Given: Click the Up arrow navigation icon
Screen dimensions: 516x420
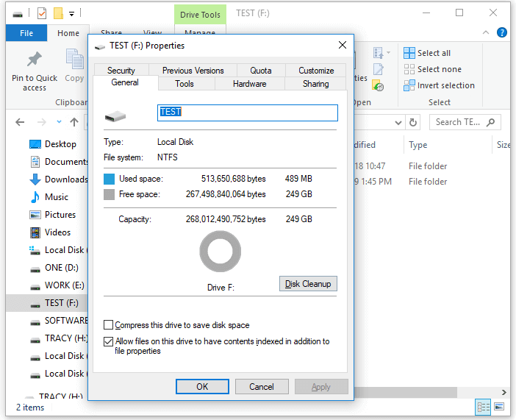Looking at the screenshot, I should click(74, 122).
